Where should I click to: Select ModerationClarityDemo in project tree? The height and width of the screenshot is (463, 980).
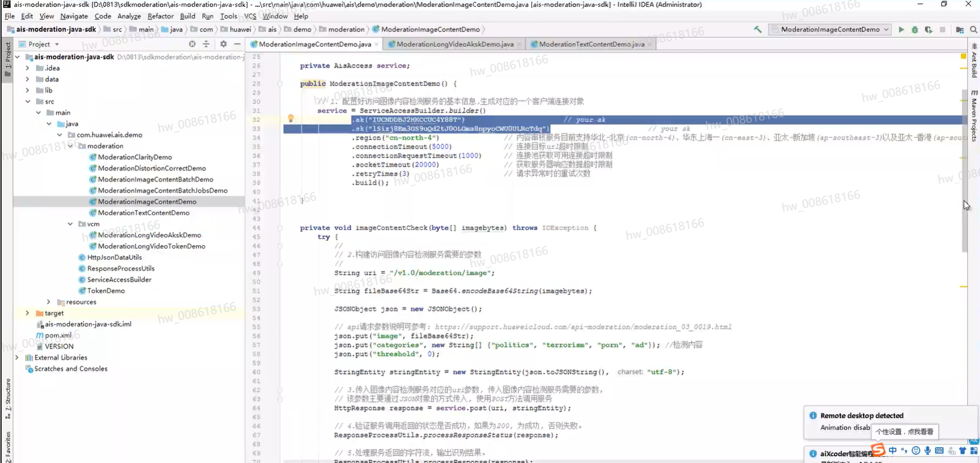[x=135, y=157]
